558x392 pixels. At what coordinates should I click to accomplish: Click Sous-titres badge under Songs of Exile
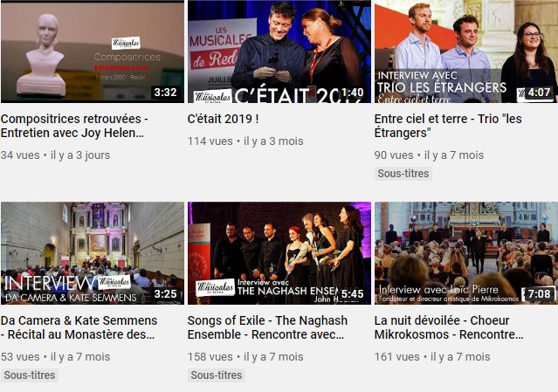pos(217,375)
